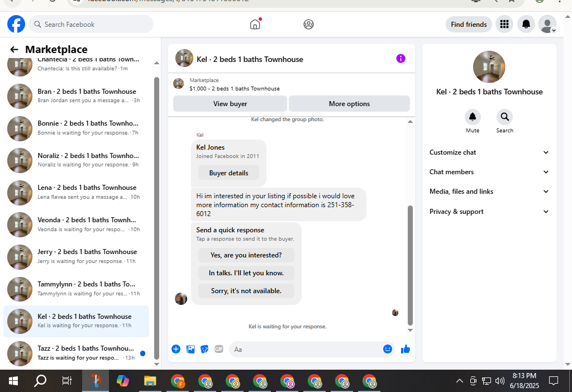This screenshot has height=392, width=572.
Task: Open Windows Start menu
Action: point(13,381)
